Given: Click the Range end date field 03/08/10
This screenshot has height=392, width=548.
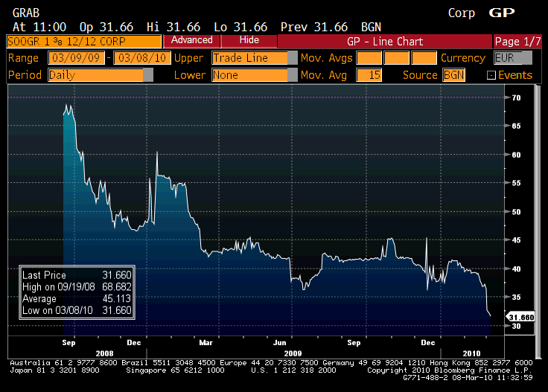Looking at the screenshot, I should [142, 58].
